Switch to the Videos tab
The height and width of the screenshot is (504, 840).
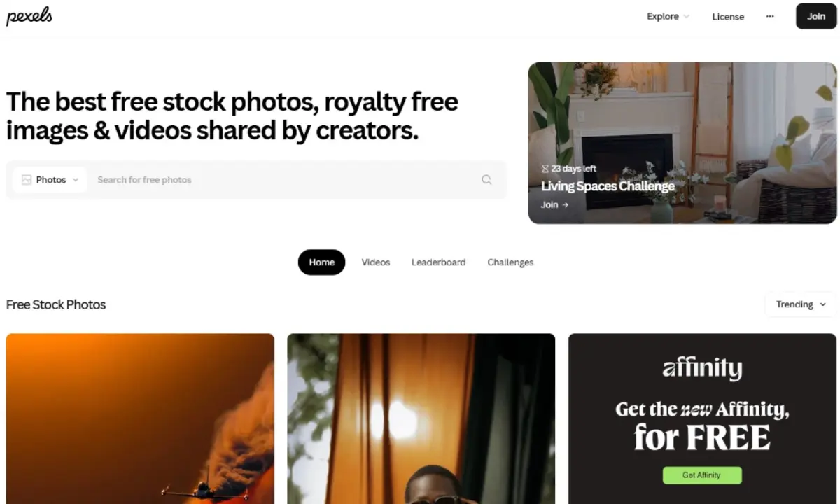(376, 262)
